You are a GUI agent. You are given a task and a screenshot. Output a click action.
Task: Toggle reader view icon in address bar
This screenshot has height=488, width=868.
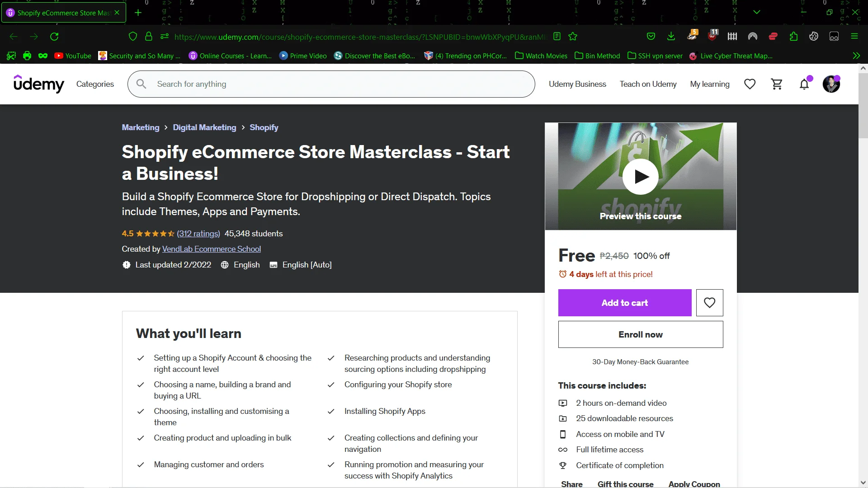(x=557, y=37)
